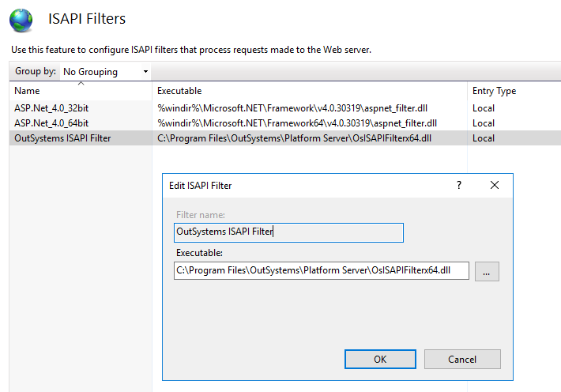Viewport: 561px width, 392px height.
Task: Click the ISAPI Filters globe icon
Action: pyautogui.click(x=21, y=20)
